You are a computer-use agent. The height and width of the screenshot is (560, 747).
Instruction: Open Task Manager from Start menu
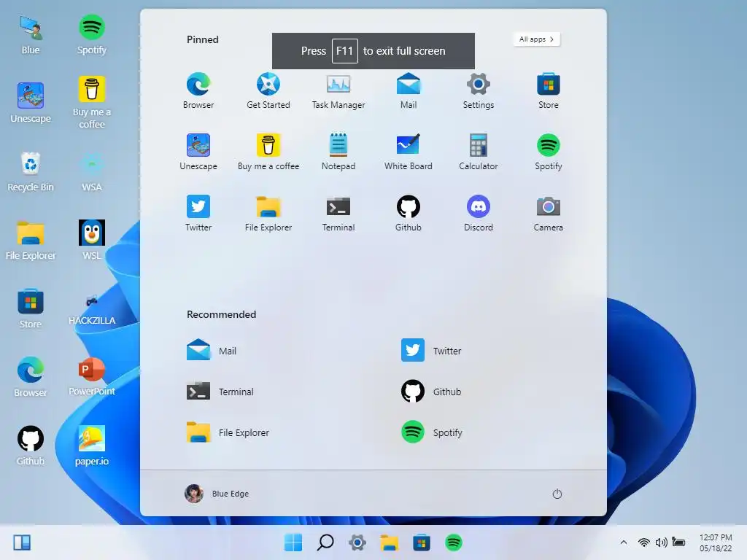338,91
